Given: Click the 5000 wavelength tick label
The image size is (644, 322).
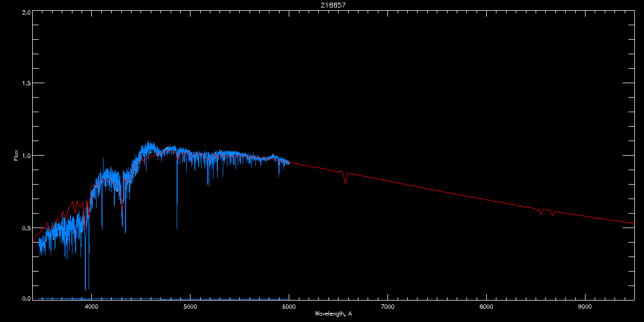Looking at the screenshot, I should 190,307.
